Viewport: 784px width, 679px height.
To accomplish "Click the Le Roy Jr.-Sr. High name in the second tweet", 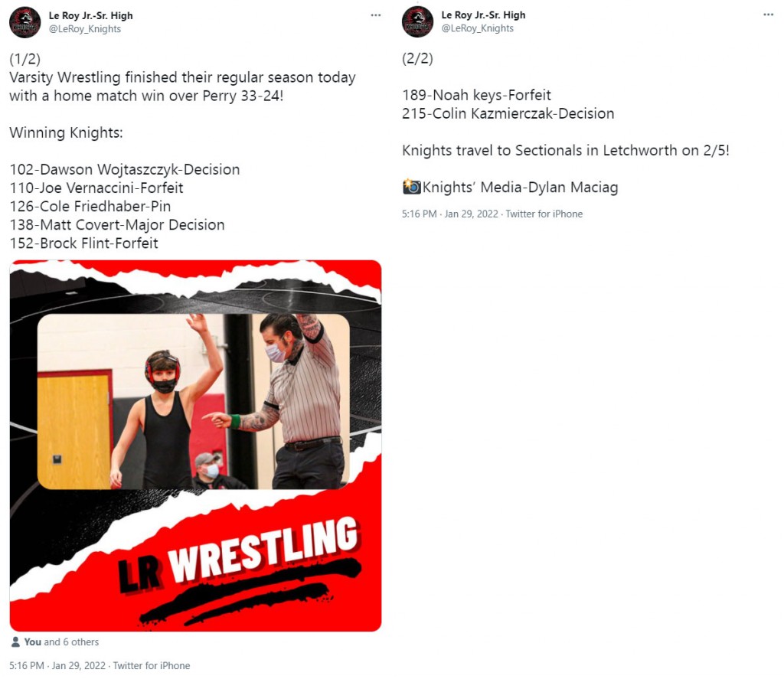I will click(x=483, y=15).
